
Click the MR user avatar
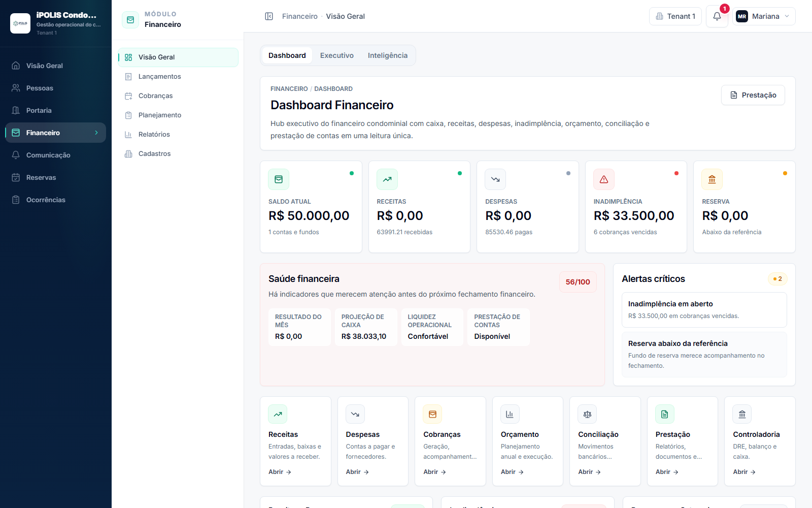pos(742,16)
